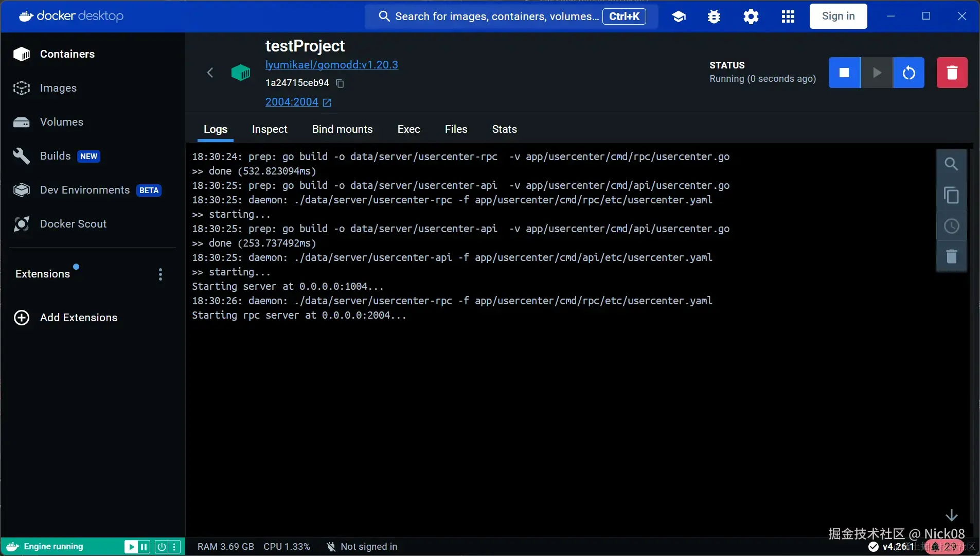Click the docker desktop logo
The width and height of the screenshot is (980, 556).
pos(71,16)
